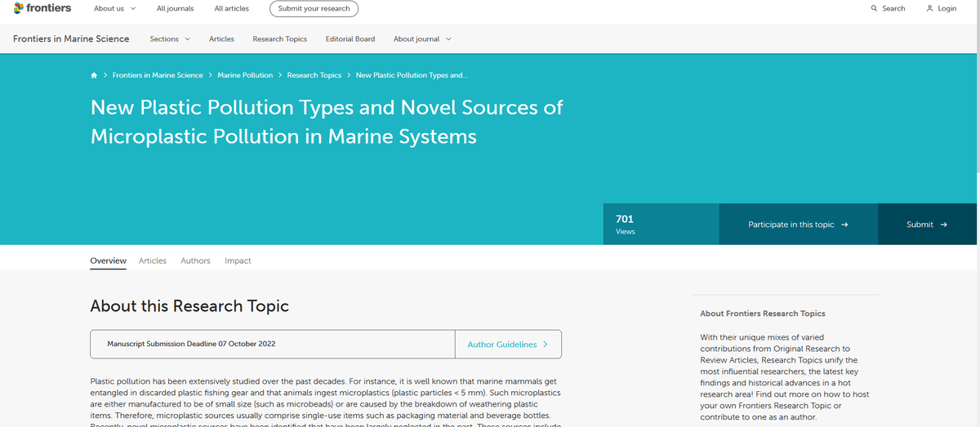Click New Plastic Pollution Types breadcrumb

(412, 75)
